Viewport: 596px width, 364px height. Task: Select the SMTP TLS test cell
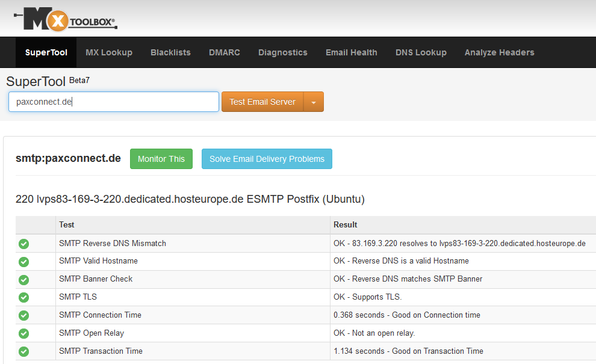click(193, 297)
